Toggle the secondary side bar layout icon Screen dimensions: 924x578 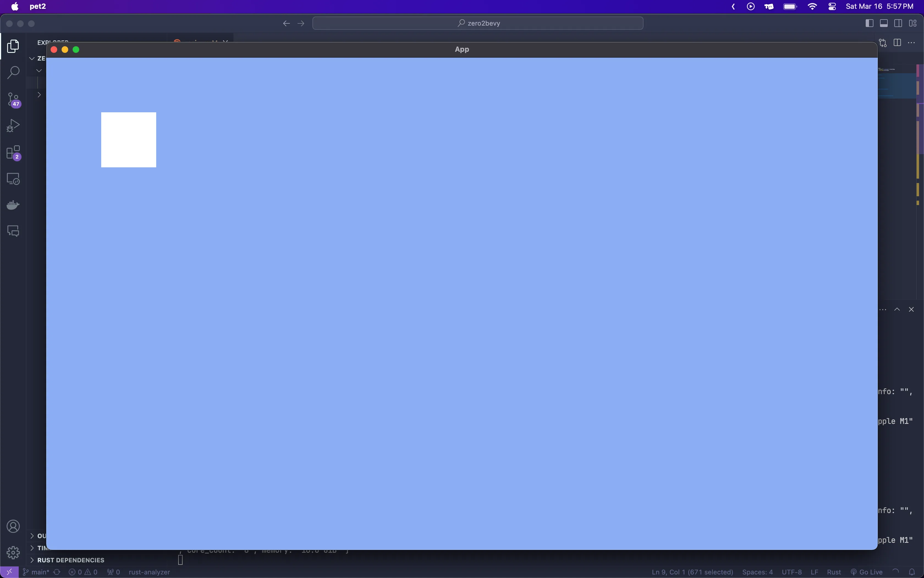(898, 23)
